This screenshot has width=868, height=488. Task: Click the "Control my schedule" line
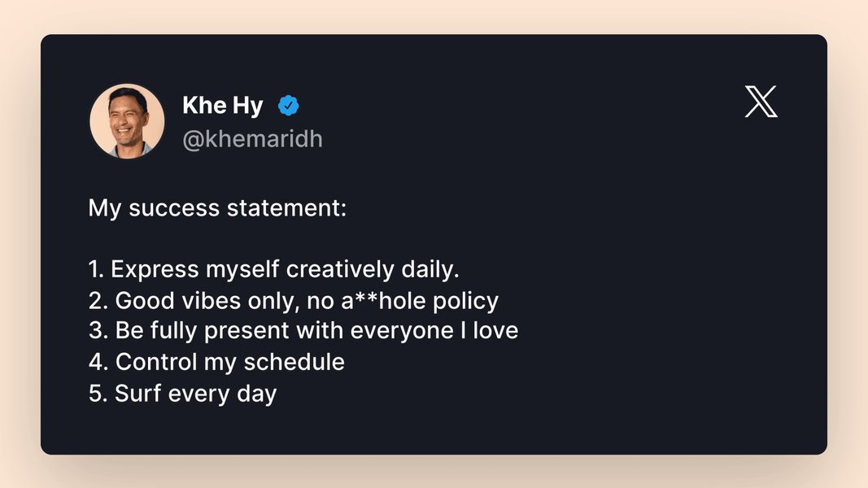coord(216,362)
